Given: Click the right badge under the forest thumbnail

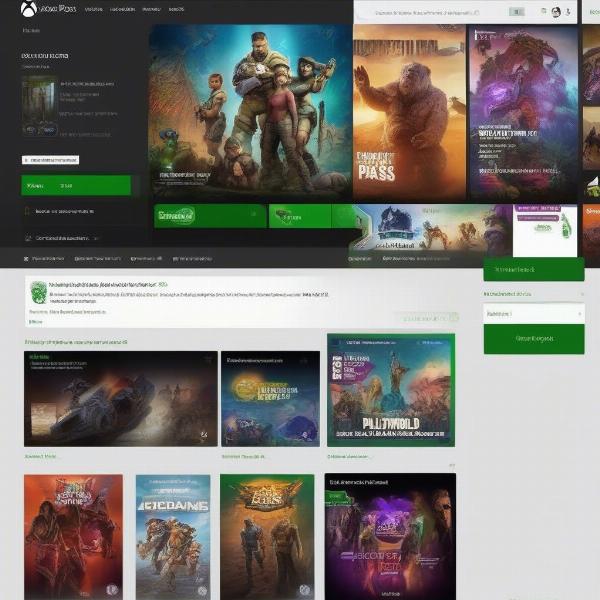Looking at the screenshot, I should coord(47,130).
